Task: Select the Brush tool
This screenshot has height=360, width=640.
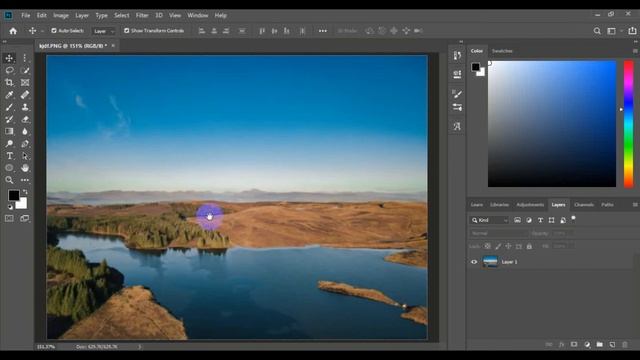Action: pyautogui.click(x=9, y=107)
